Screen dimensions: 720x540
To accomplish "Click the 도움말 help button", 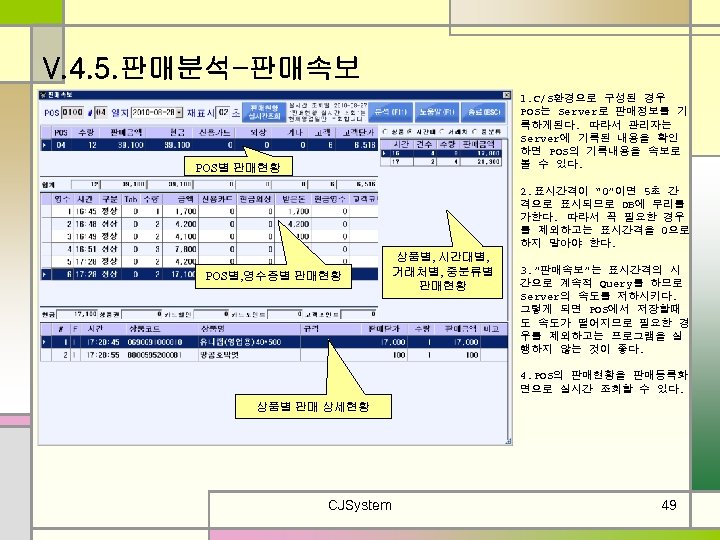I will click(x=437, y=112).
